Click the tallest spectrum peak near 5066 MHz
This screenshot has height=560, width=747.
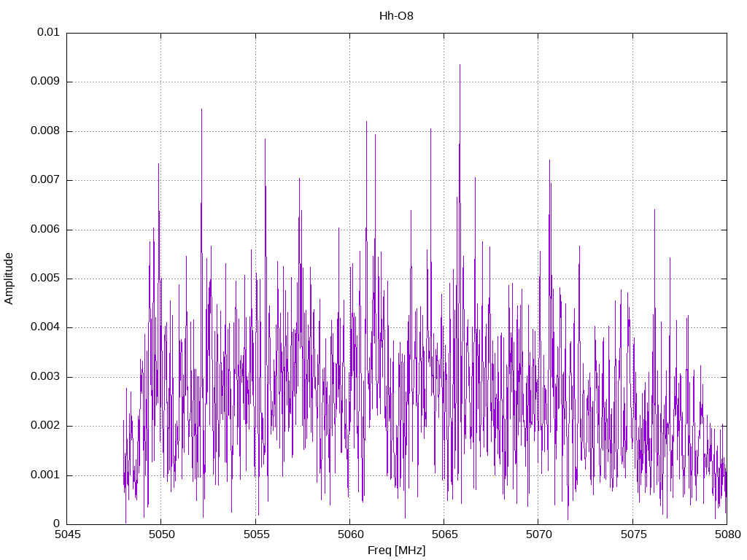[x=460, y=65]
